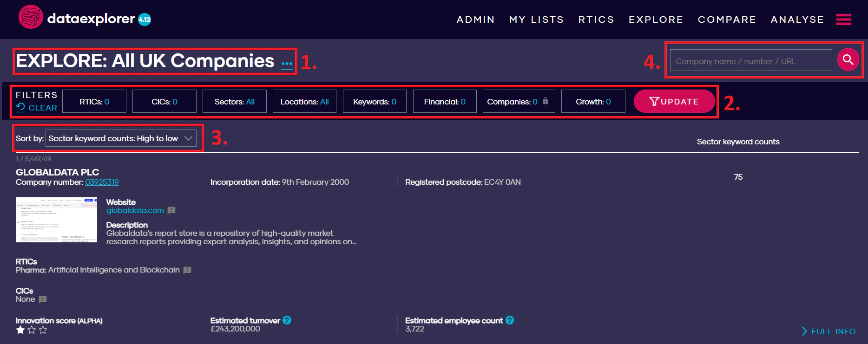Select EXPLORE in the top navigation
The image size is (868, 344).
point(656,19)
